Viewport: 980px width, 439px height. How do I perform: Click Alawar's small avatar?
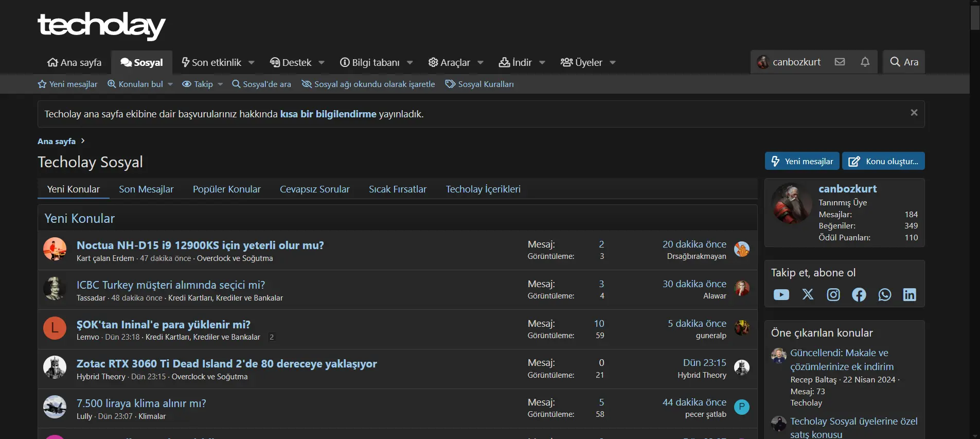click(742, 289)
